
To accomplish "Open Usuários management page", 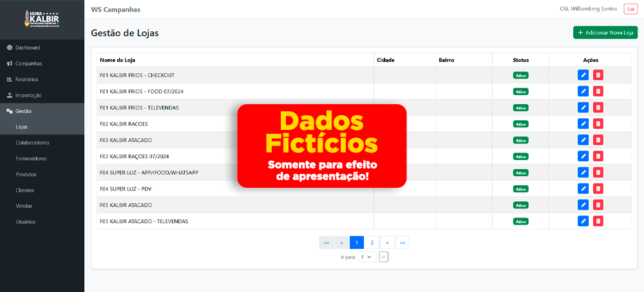I will pos(42,222).
